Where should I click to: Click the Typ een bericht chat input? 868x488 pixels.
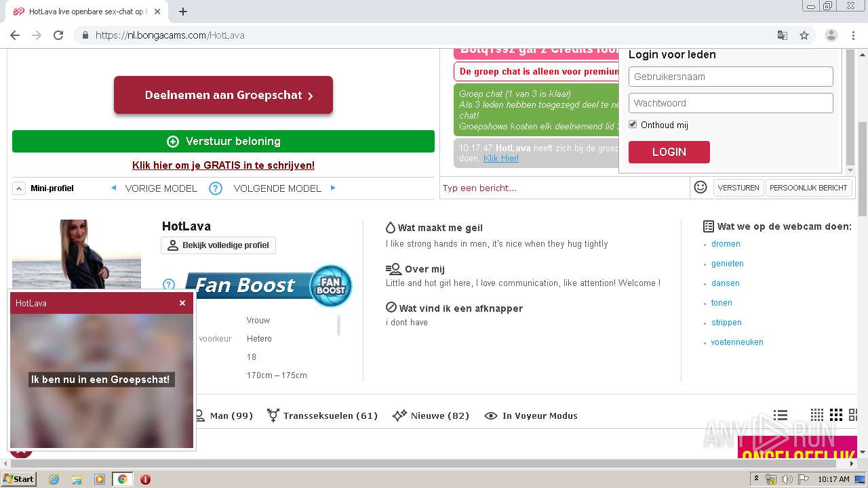click(x=564, y=188)
